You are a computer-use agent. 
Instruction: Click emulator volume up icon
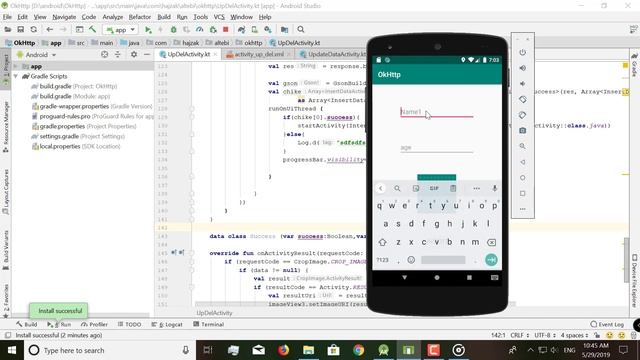(522, 68)
